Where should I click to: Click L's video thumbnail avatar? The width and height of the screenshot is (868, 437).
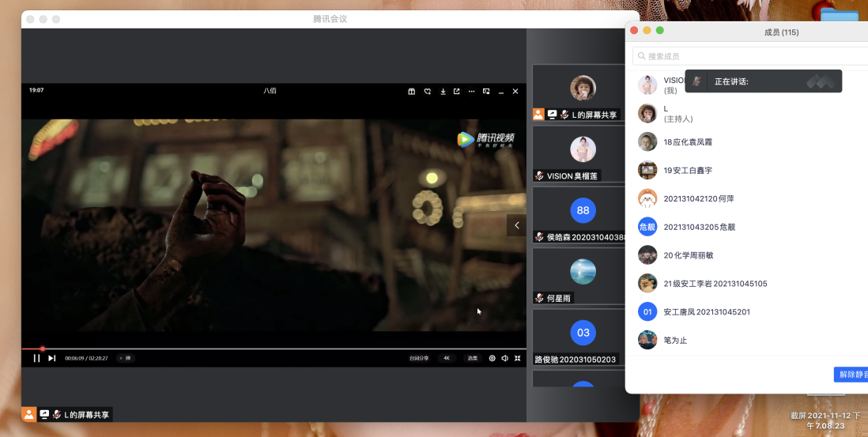(583, 88)
